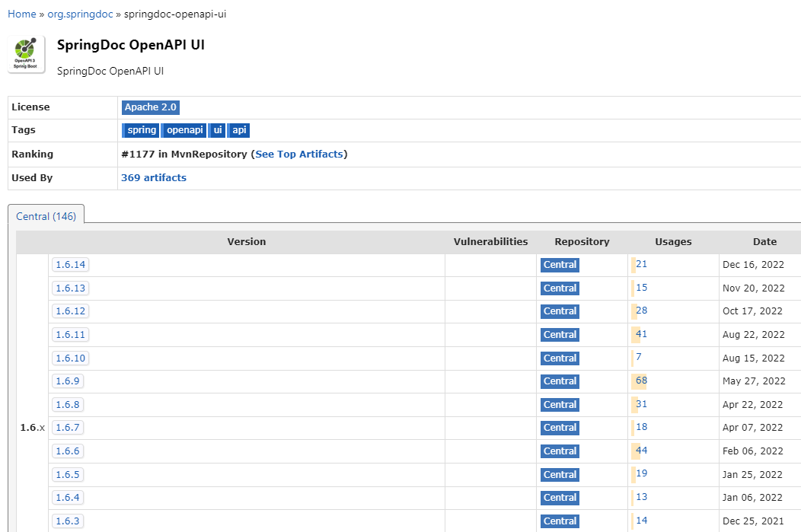Open version 1.6.4
This screenshot has height=532, width=801.
point(68,498)
